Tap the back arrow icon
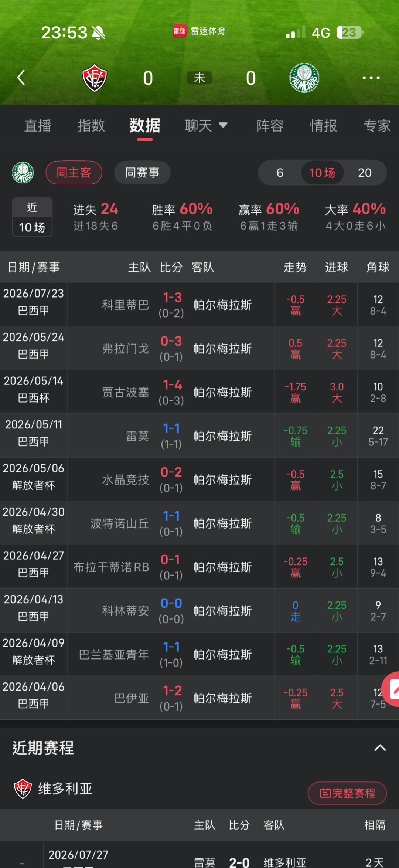The width and height of the screenshot is (399, 868). pos(21,78)
